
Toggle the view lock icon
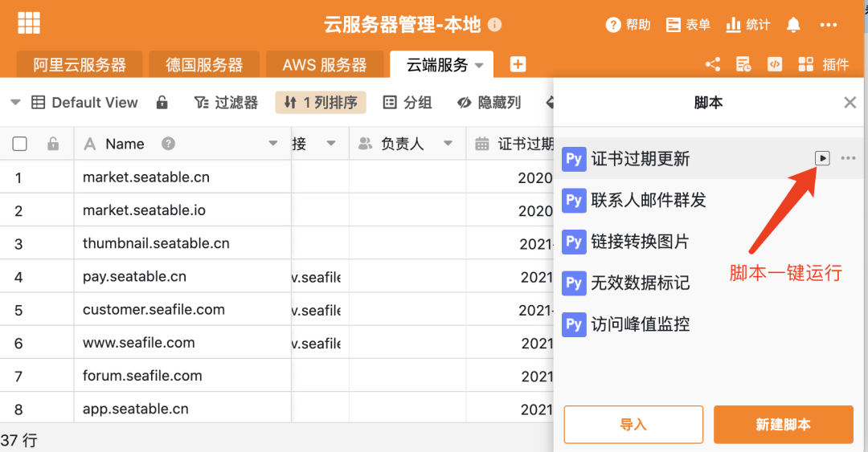162,103
